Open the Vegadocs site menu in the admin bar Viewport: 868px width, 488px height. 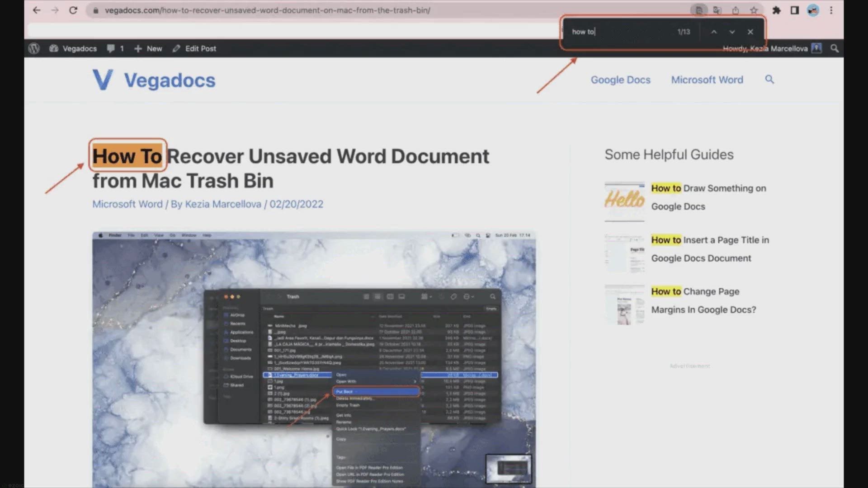coord(73,48)
